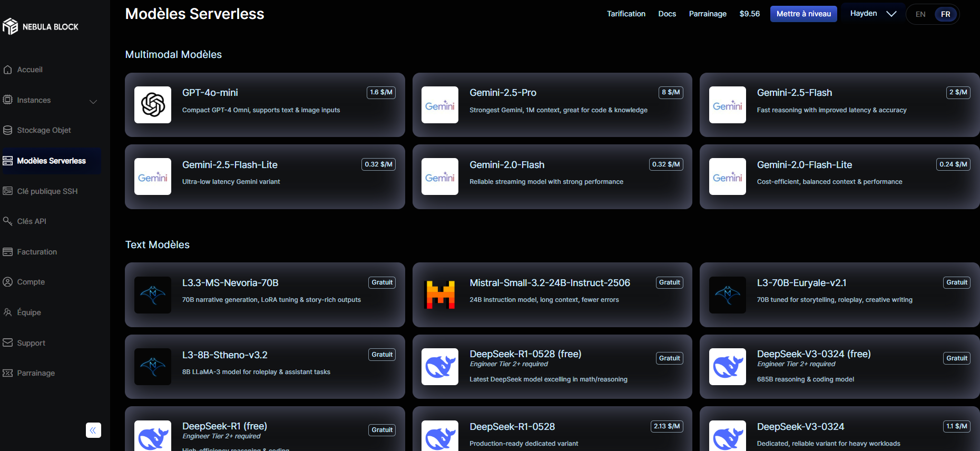Click the Accueil home icon

tap(7, 70)
